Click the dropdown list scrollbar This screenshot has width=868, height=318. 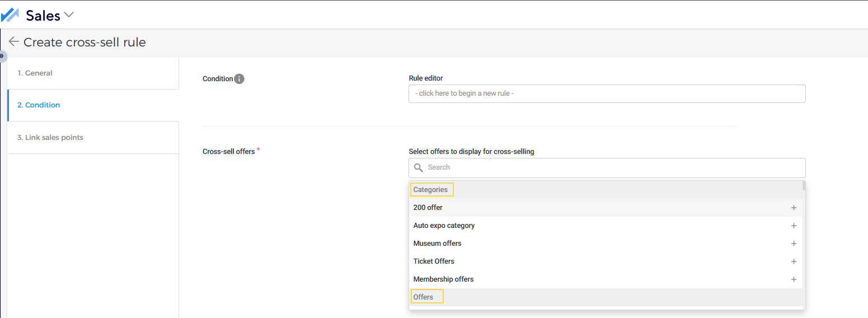[x=804, y=186]
